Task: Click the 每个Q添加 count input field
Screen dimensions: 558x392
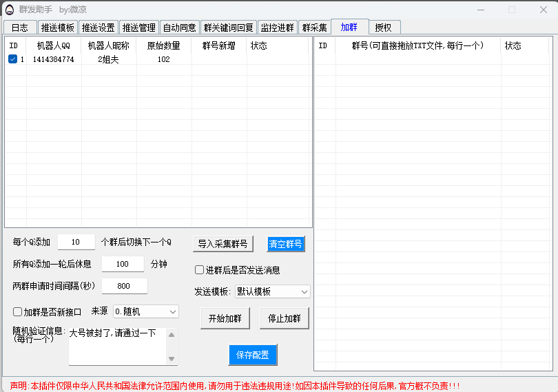Action: (x=76, y=242)
